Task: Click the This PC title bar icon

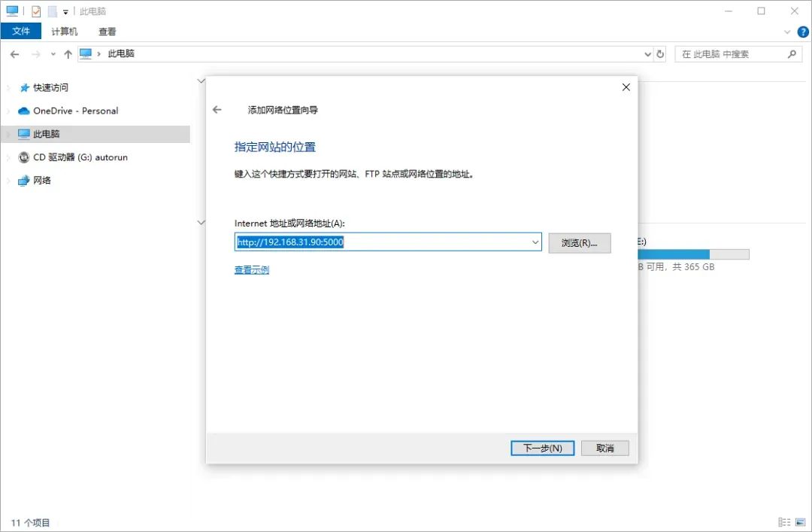Action: coord(12,11)
